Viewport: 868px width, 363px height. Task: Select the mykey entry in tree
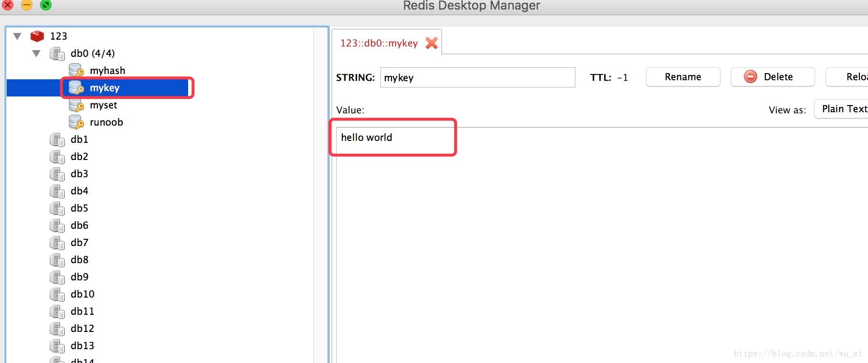(105, 88)
